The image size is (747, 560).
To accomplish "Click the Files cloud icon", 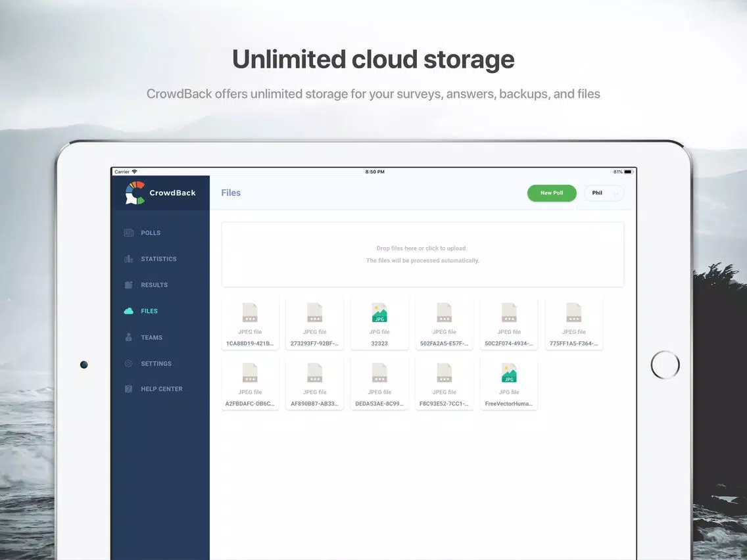I will point(129,311).
